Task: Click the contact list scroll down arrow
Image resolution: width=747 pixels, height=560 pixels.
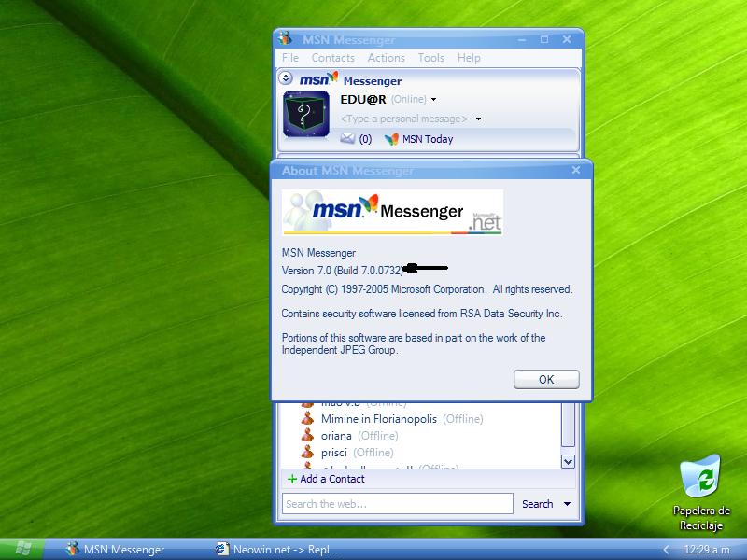Action: coord(568,461)
